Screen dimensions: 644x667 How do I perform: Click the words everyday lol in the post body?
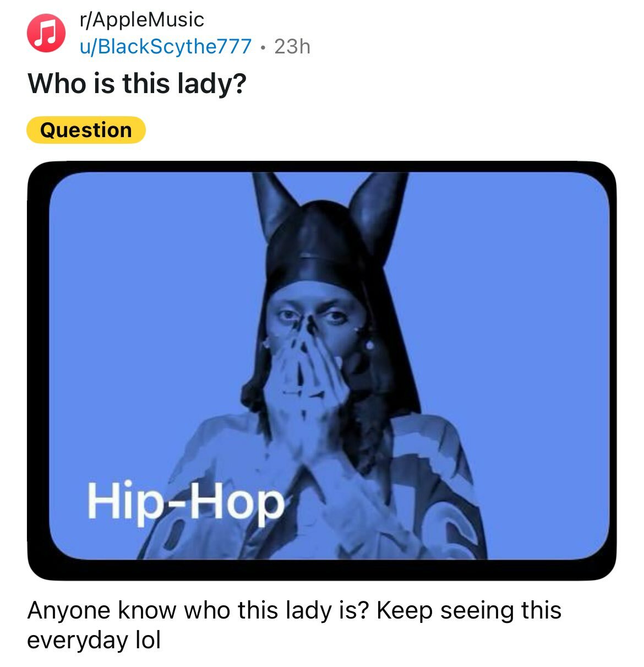[x=94, y=640]
